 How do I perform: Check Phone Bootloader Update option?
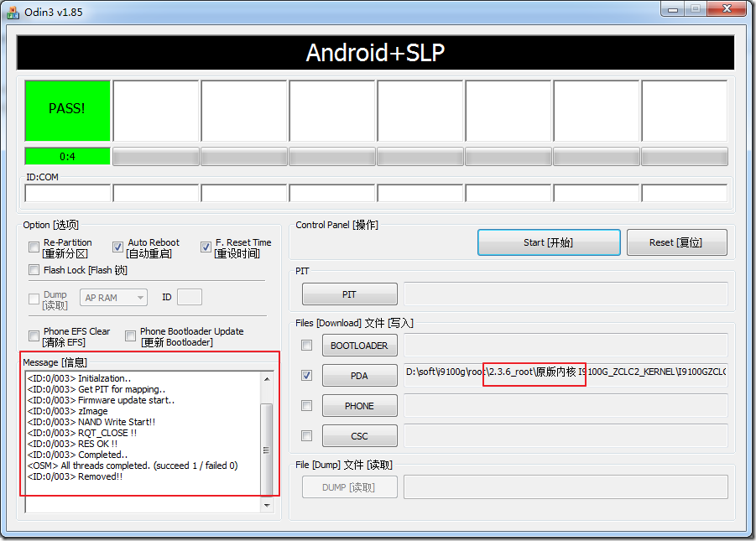130,336
